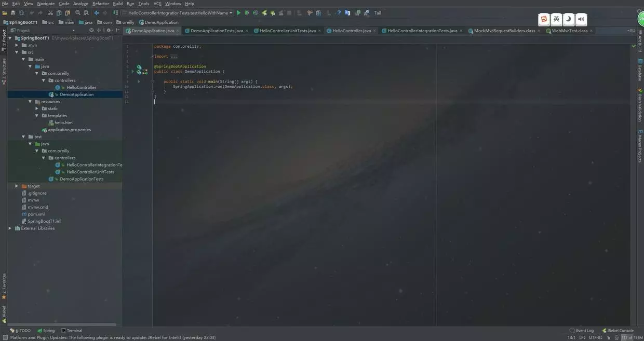644x341 pixels.
Task: Collapse the templates folder arrow
Action: [37, 116]
